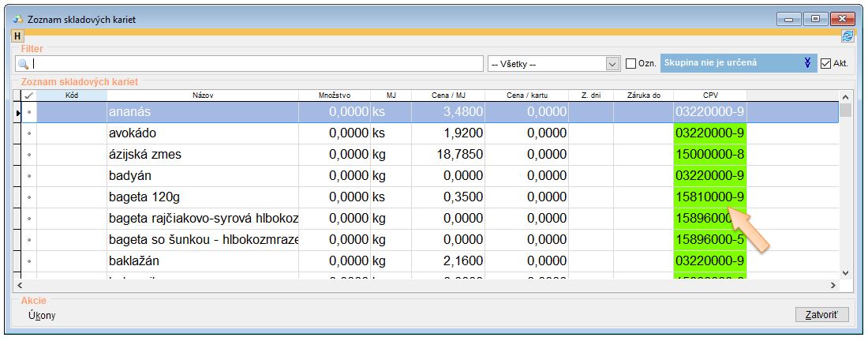Viewport: 868px width, 341px height.
Task: Uncheck the Akt. checkbox
Action: (x=826, y=63)
